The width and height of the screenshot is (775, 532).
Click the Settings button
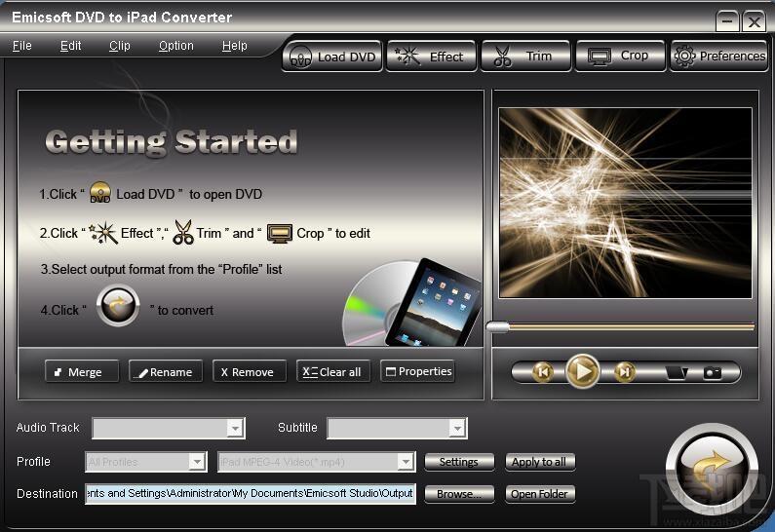coord(459,462)
